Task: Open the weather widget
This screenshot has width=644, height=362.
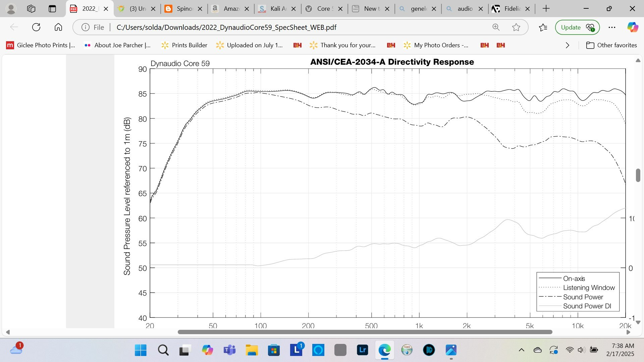Action: (16, 350)
